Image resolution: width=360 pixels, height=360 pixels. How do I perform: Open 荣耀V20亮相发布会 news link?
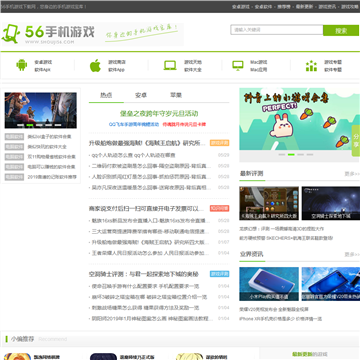(274, 309)
